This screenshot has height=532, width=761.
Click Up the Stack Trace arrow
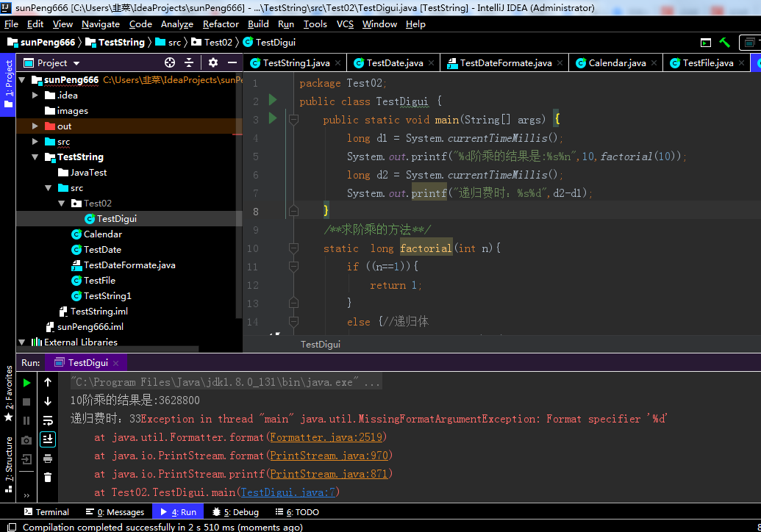coord(48,383)
